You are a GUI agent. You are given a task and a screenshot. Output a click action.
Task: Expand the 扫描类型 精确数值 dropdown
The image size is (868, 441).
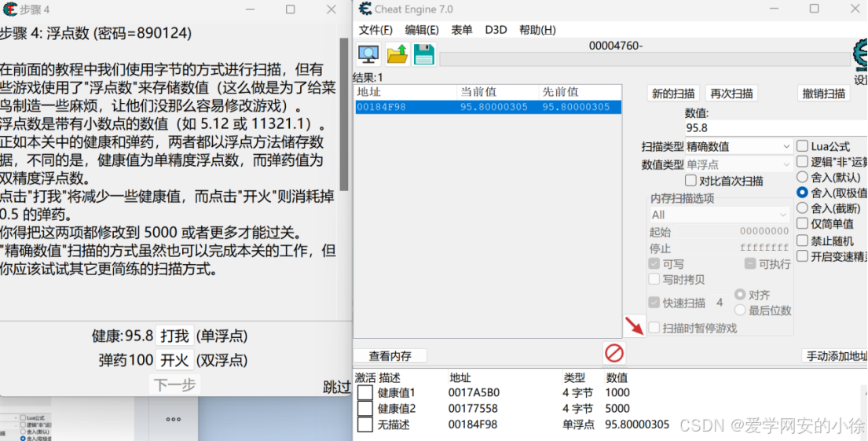739,147
